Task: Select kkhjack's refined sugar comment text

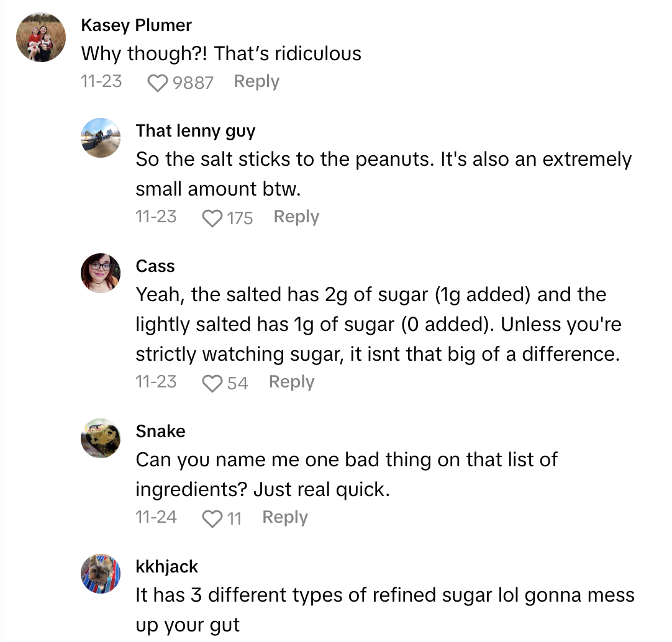Action: [385, 610]
